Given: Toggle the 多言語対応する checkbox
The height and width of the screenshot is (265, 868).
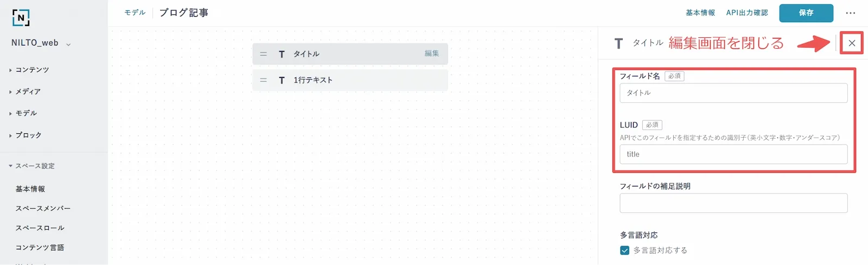Looking at the screenshot, I should click(x=624, y=250).
